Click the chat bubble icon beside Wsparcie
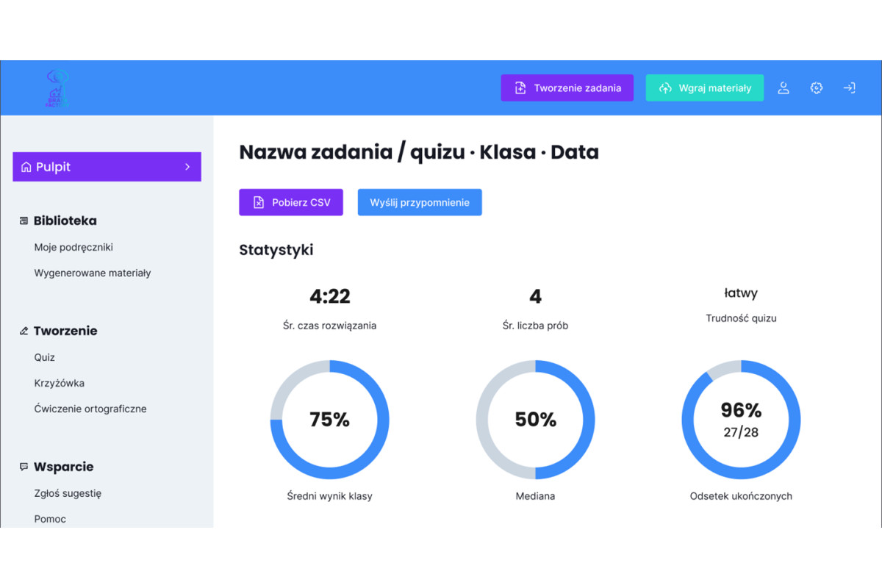The image size is (882, 588). [23, 466]
